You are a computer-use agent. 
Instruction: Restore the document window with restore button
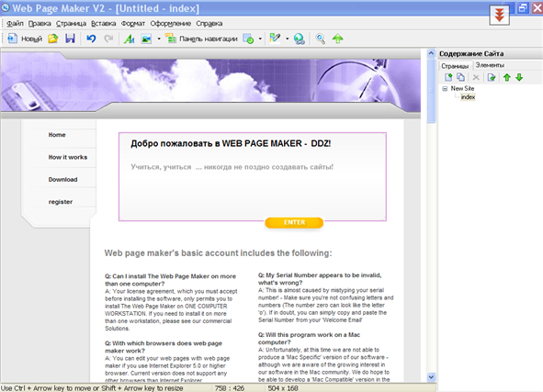pyautogui.click(x=522, y=8)
